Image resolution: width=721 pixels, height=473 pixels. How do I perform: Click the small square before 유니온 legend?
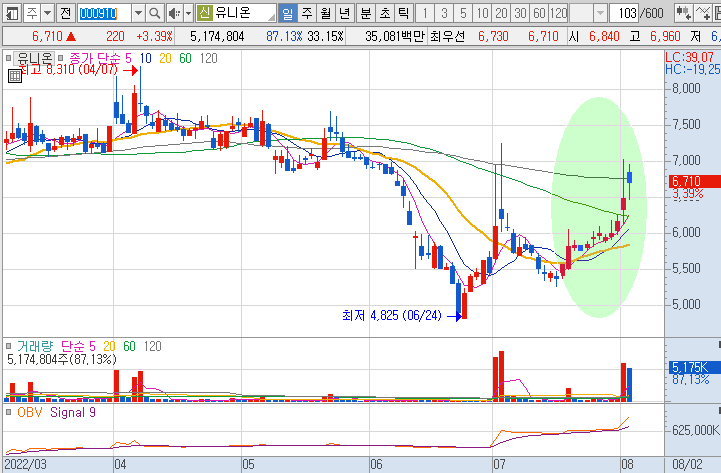coord(8,58)
